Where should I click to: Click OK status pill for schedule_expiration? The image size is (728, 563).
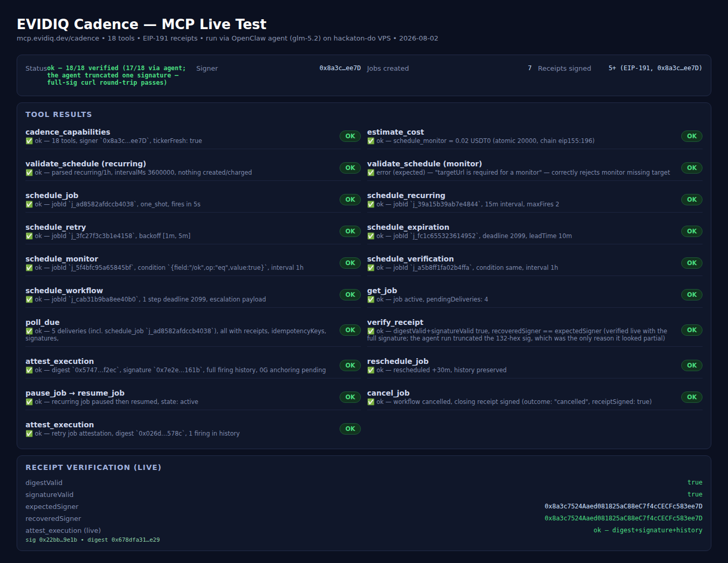(x=692, y=231)
